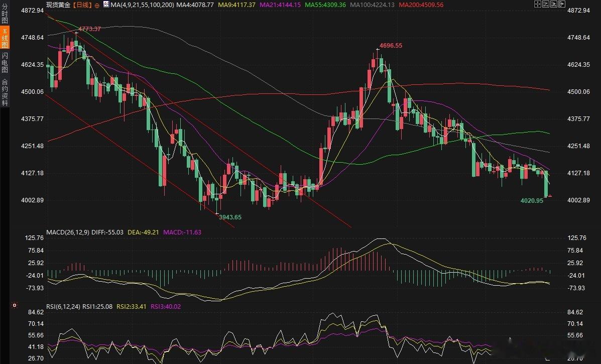
Task: Click the orange circled-plus icon after 日线
Action: [x=96, y=5]
